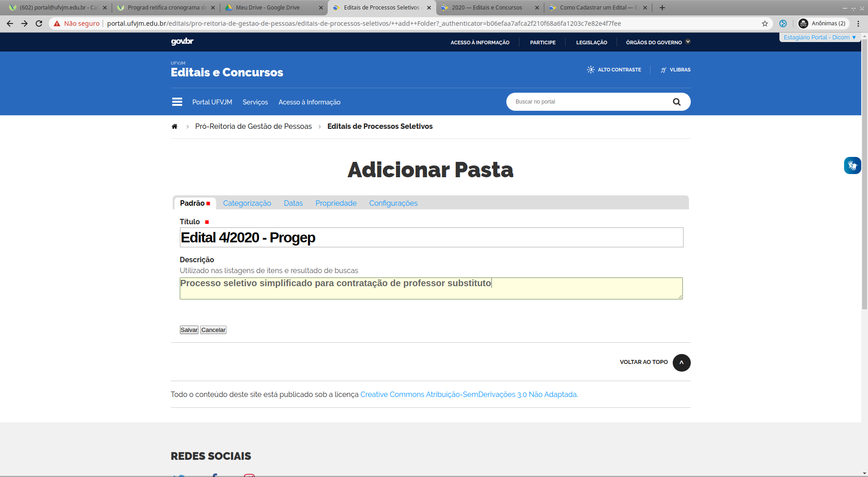Open the Creative Commons license link

click(468, 394)
